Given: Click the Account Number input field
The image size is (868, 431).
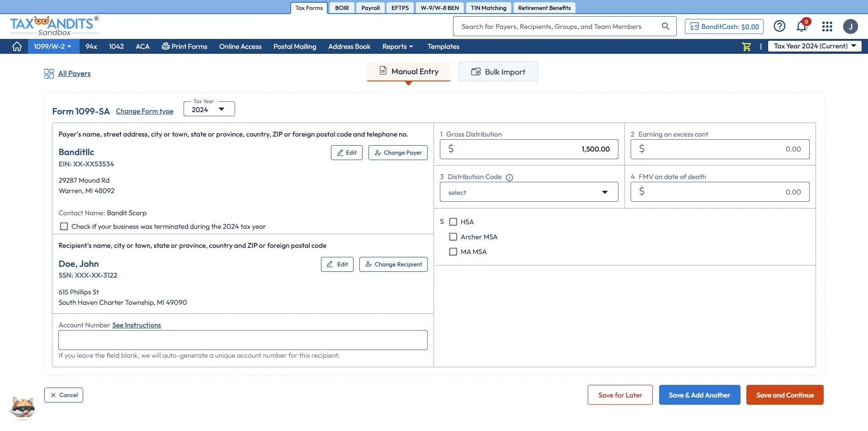Looking at the screenshot, I should (x=243, y=340).
